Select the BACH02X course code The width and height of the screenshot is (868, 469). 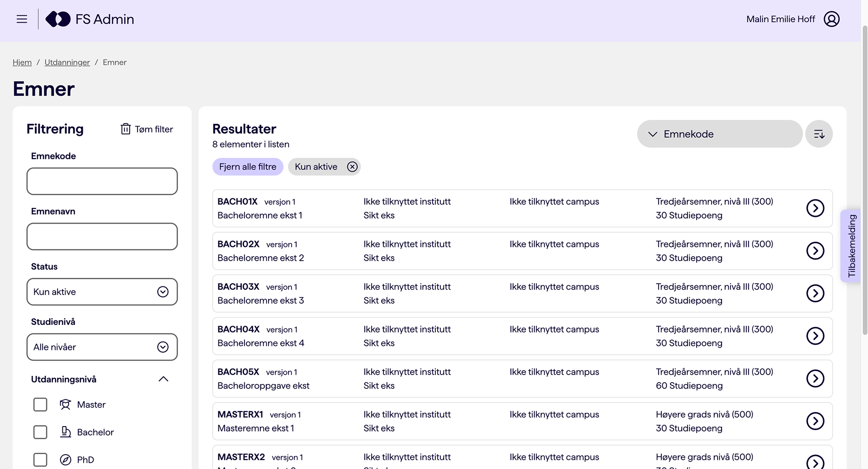coord(238,244)
